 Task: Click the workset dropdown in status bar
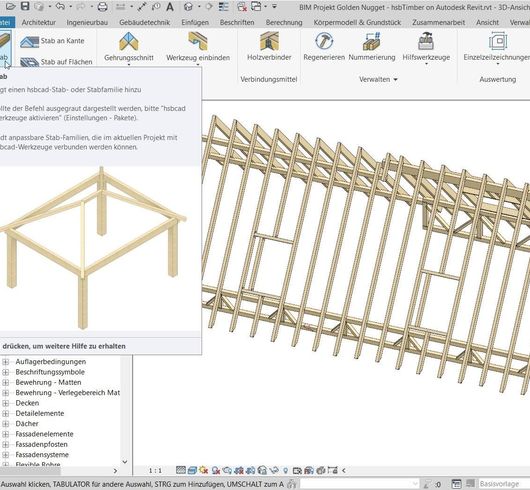point(360,484)
